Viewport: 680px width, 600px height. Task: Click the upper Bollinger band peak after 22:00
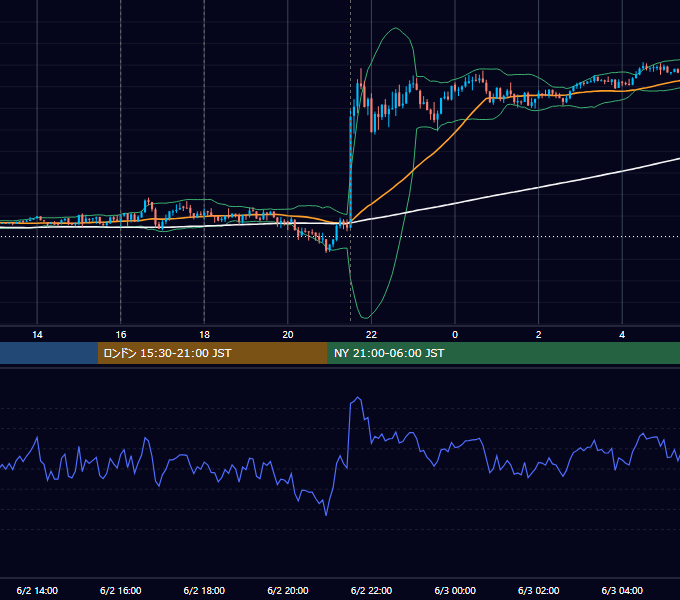point(395,28)
